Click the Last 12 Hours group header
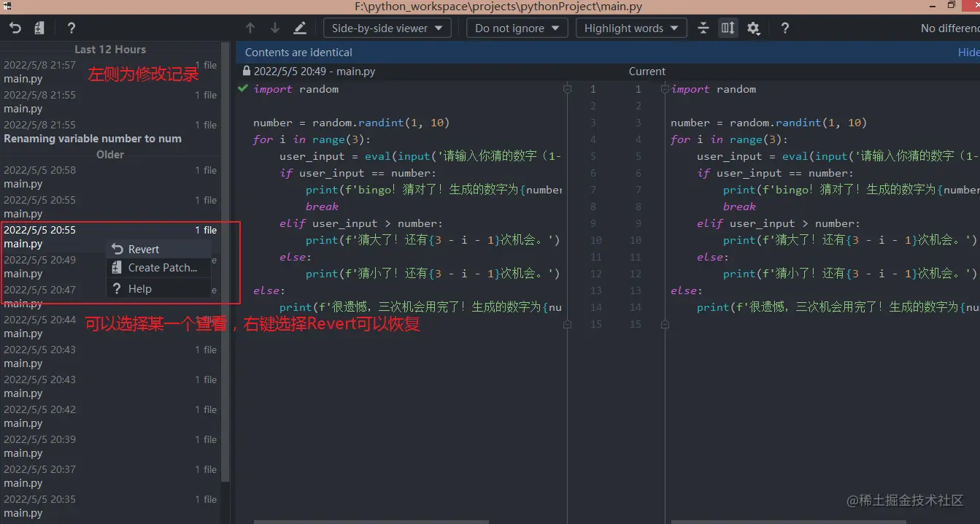 [x=110, y=50]
